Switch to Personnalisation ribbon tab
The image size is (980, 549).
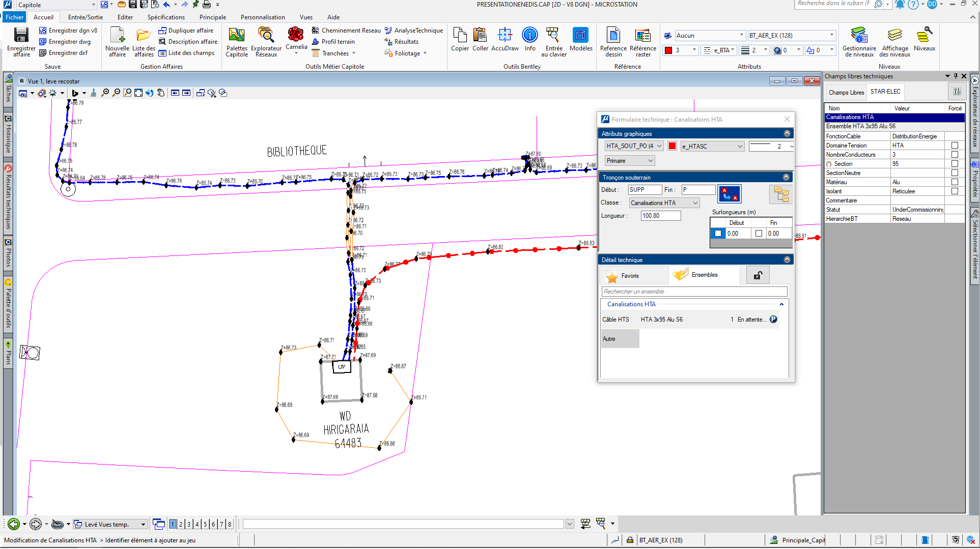pyautogui.click(x=263, y=17)
